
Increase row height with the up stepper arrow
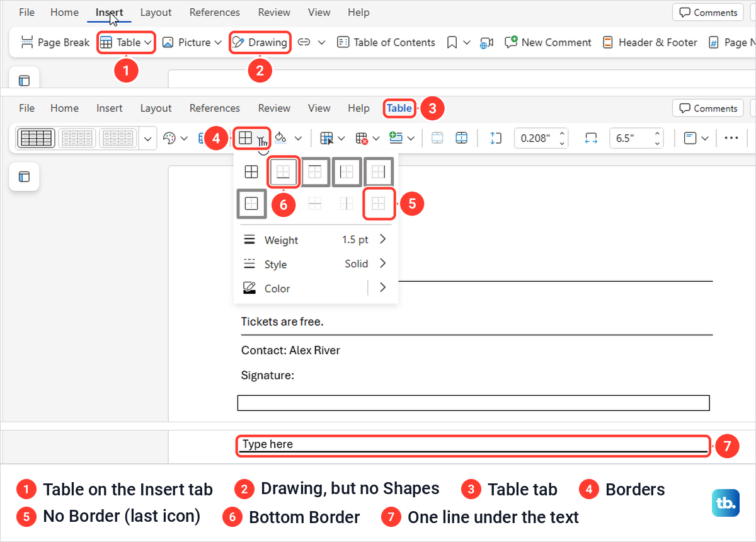pos(562,134)
